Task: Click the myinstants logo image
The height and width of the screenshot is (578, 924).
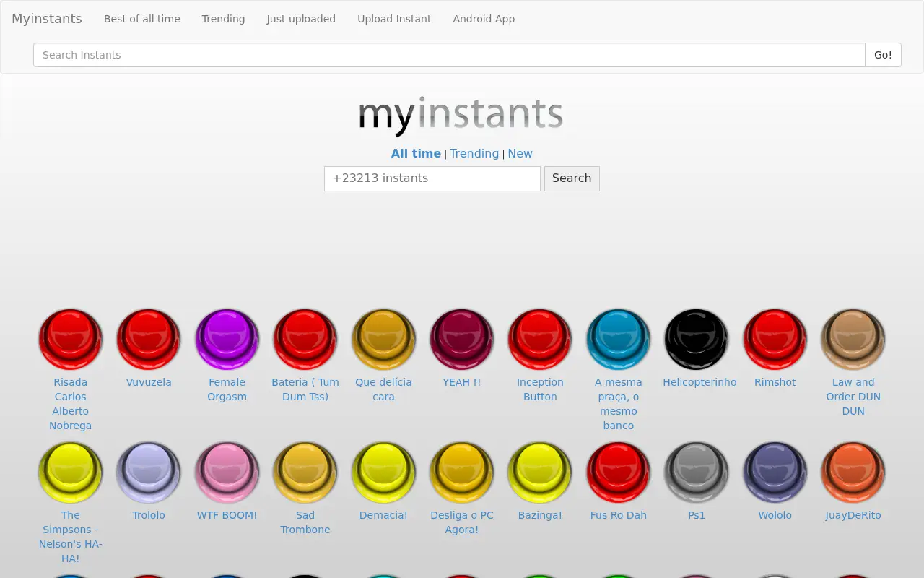Action: point(461,116)
